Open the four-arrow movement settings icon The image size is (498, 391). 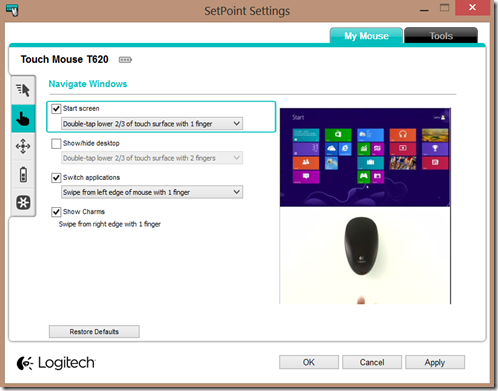pos(23,146)
